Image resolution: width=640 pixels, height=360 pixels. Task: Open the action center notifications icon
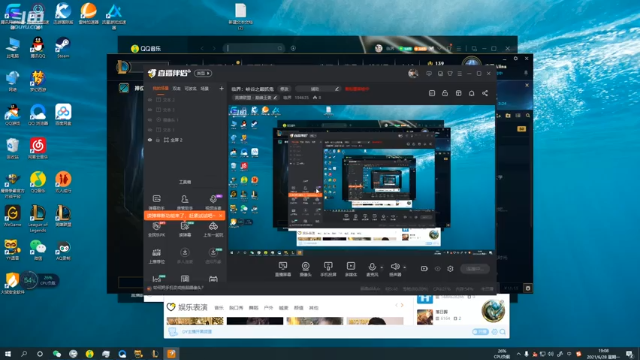629,354
